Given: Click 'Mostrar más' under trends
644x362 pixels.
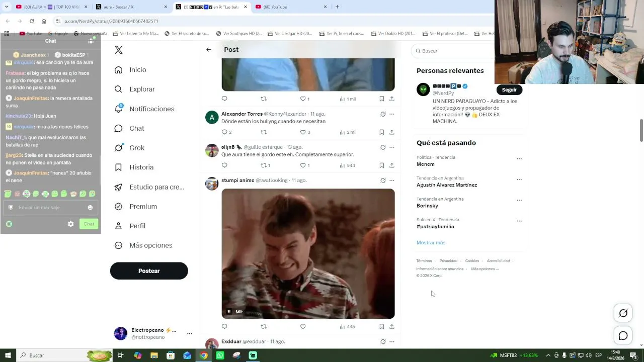Looking at the screenshot, I should point(431,243).
